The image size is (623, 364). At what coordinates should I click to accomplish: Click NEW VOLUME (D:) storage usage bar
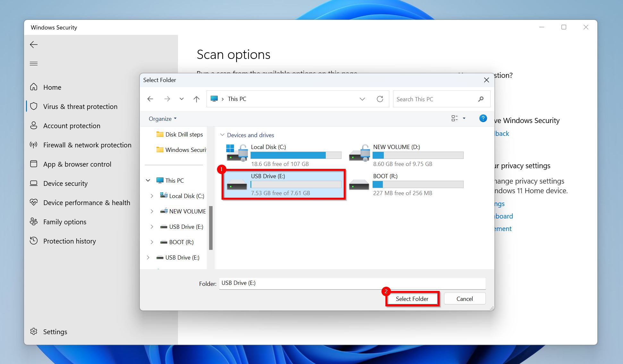418,155
